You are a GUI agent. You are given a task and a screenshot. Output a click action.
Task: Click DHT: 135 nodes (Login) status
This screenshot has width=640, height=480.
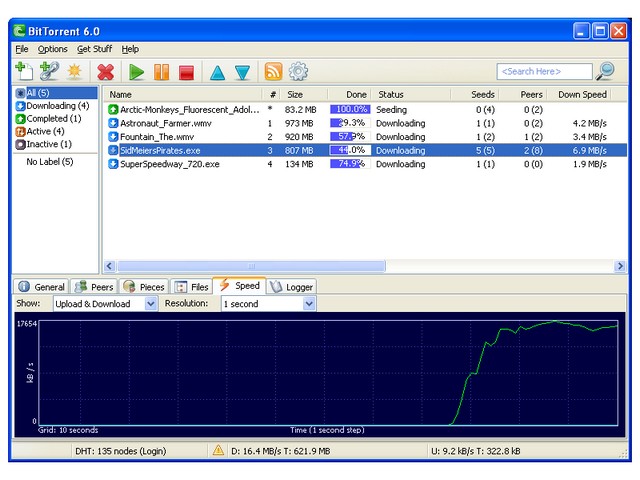pyautogui.click(x=121, y=451)
